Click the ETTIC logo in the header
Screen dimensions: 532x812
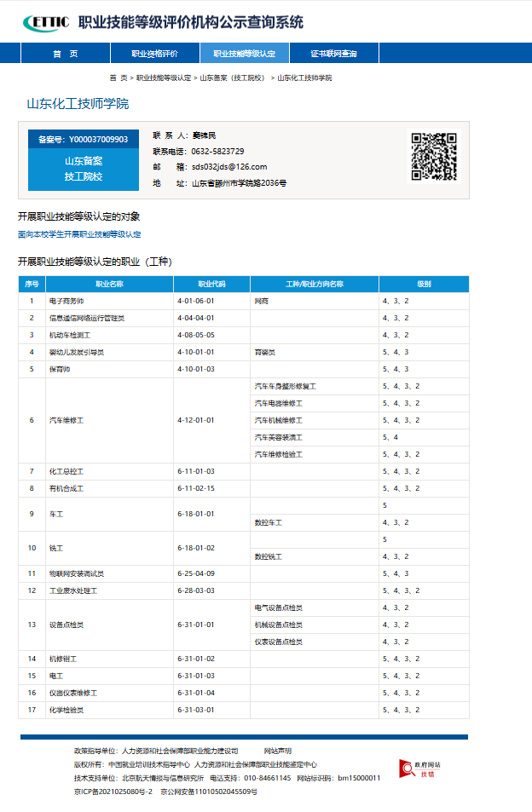tap(46, 22)
